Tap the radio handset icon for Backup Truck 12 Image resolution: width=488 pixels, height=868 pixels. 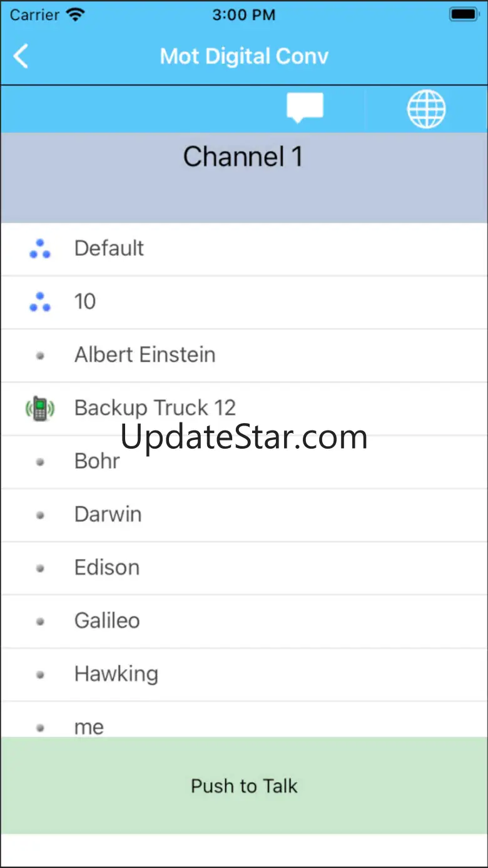coord(40,408)
